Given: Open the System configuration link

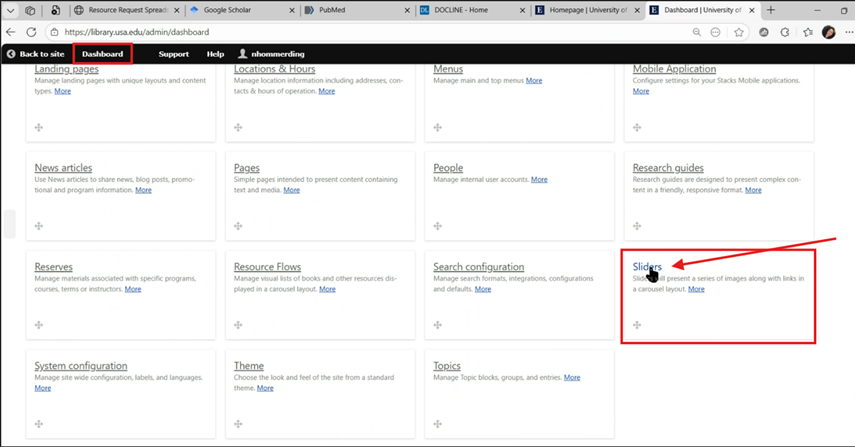Looking at the screenshot, I should pyautogui.click(x=80, y=366).
